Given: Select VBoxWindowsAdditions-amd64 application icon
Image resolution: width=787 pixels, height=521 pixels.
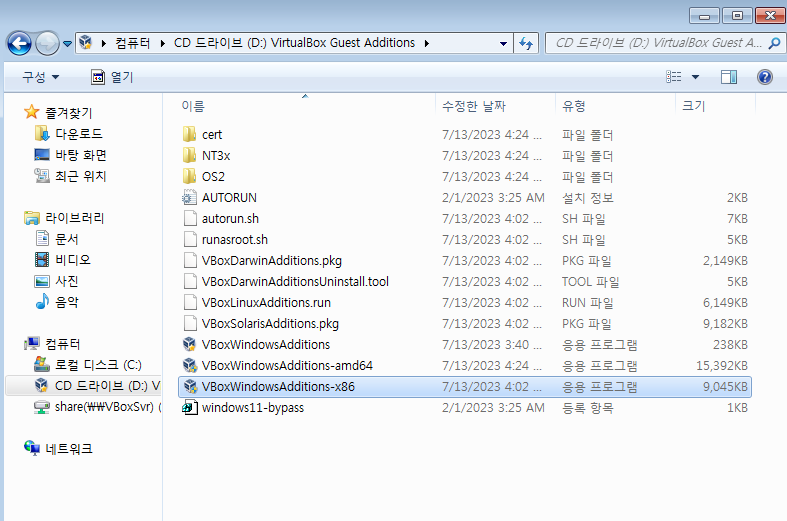Looking at the screenshot, I should coord(189,365).
